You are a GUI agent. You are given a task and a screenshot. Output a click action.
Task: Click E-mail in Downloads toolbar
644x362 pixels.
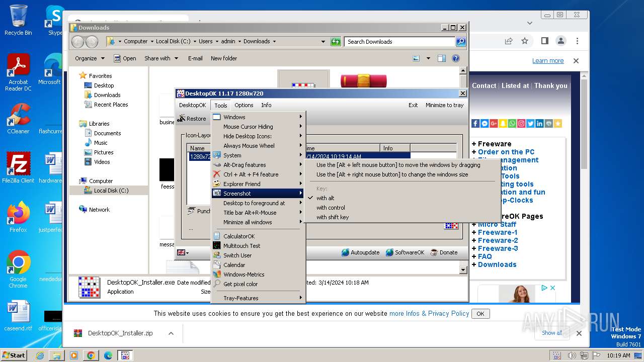pyautogui.click(x=195, y=58)
